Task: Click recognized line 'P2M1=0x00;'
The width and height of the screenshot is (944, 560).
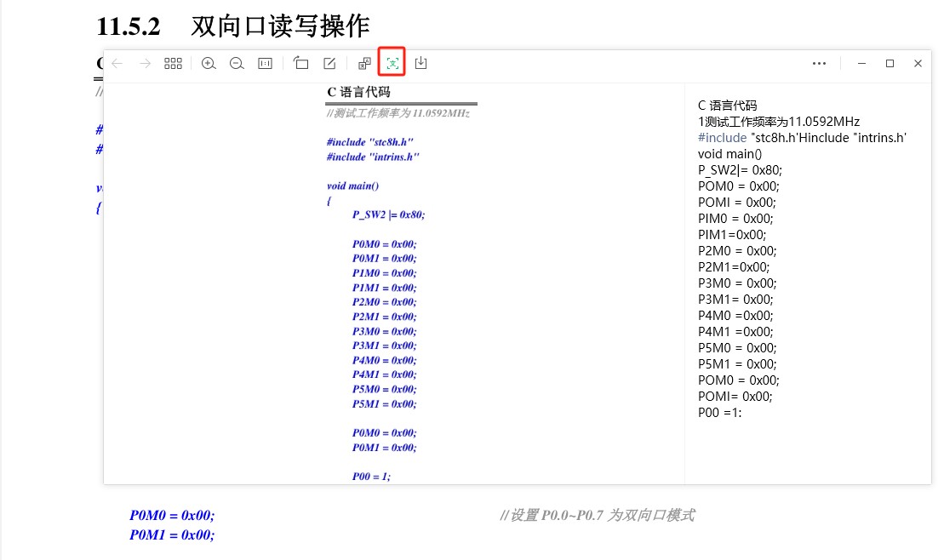Action: 734,267
